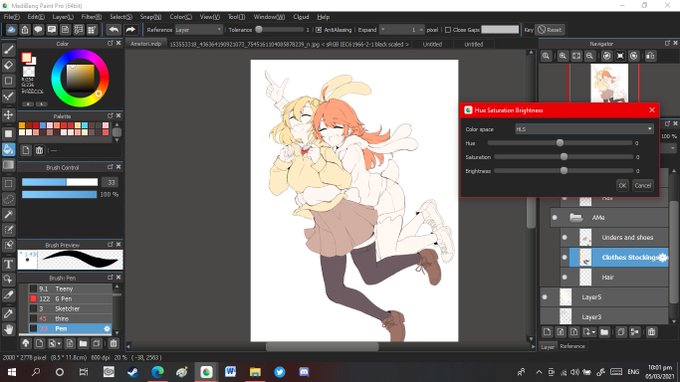
Task: Click the Brightness slider handle
Action: coord(564,170)
